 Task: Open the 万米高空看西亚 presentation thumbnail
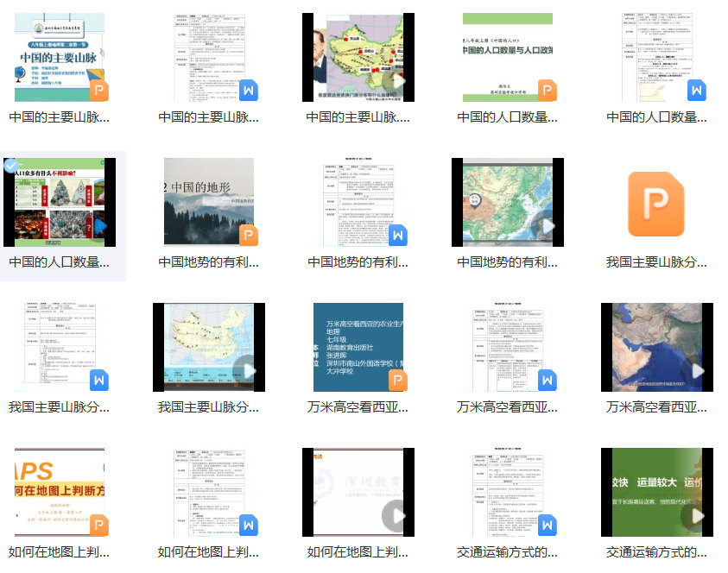[x=358, y=347]
